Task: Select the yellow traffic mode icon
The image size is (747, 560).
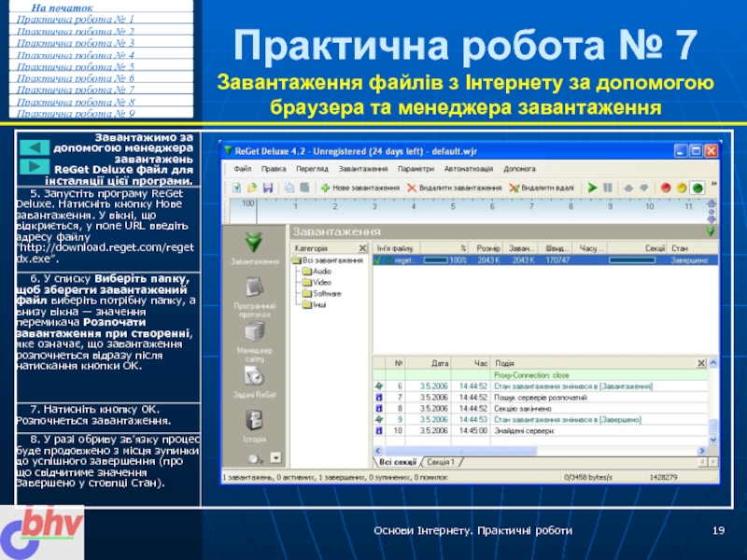Action: pos(682,189)
